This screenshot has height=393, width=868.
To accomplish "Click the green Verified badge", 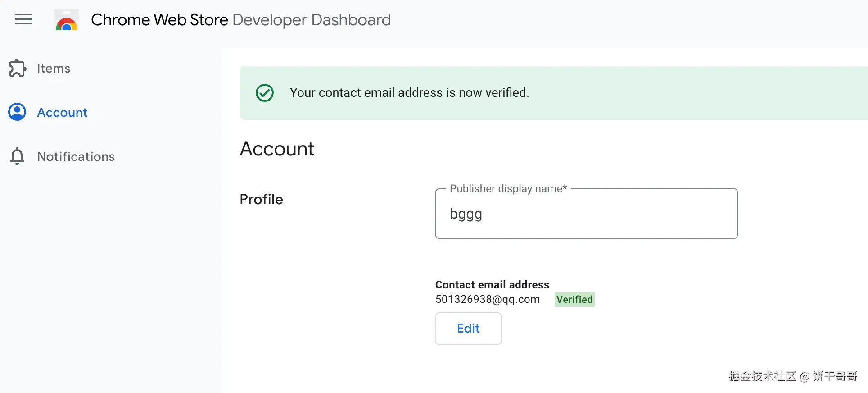I will 574,300.
